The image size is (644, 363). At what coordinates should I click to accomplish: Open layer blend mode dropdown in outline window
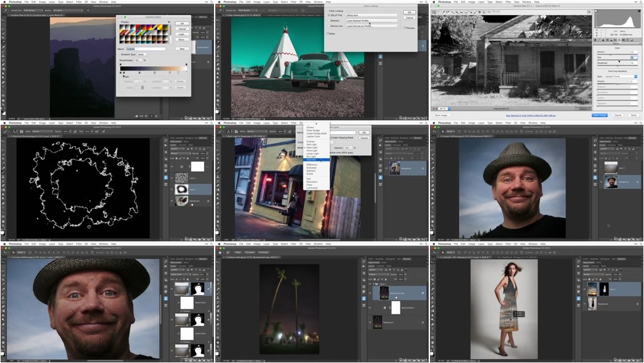[181, 153]
